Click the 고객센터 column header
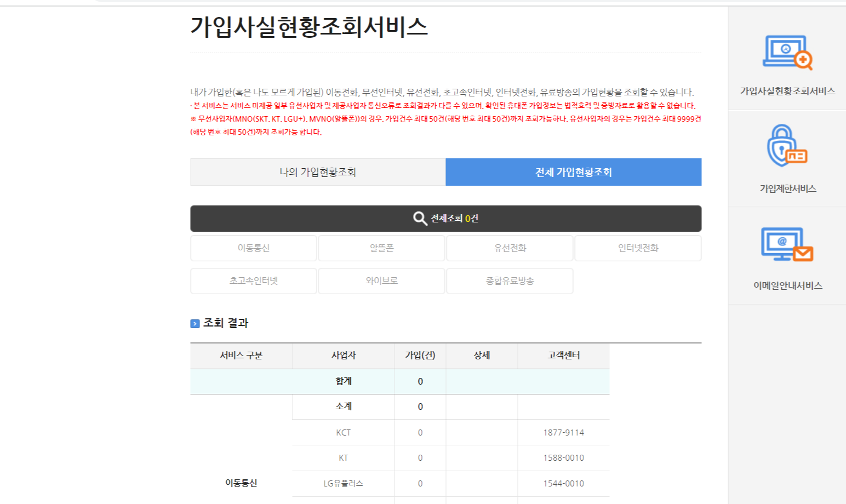Screen dimensions: 846x504 tap(564, 356)
